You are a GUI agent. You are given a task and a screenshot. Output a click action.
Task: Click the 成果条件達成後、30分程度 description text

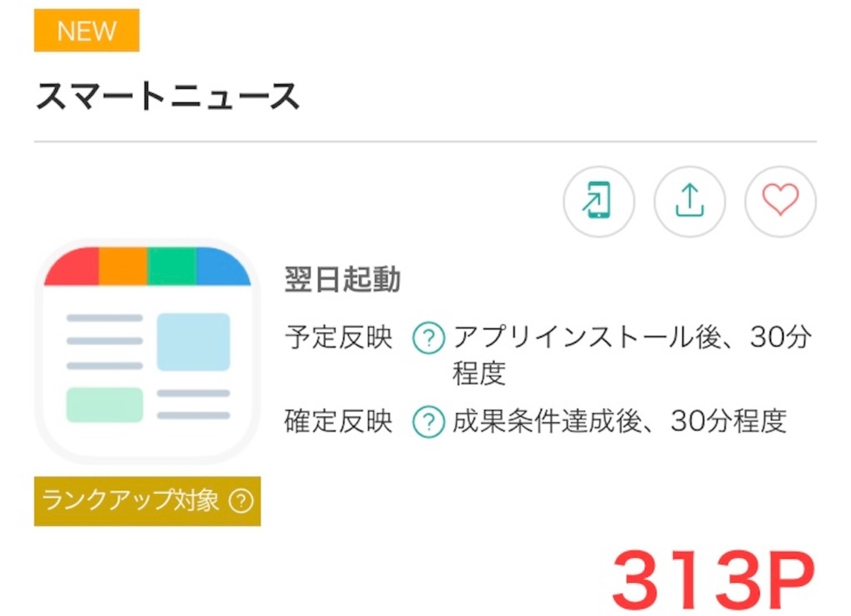(619, 421)
